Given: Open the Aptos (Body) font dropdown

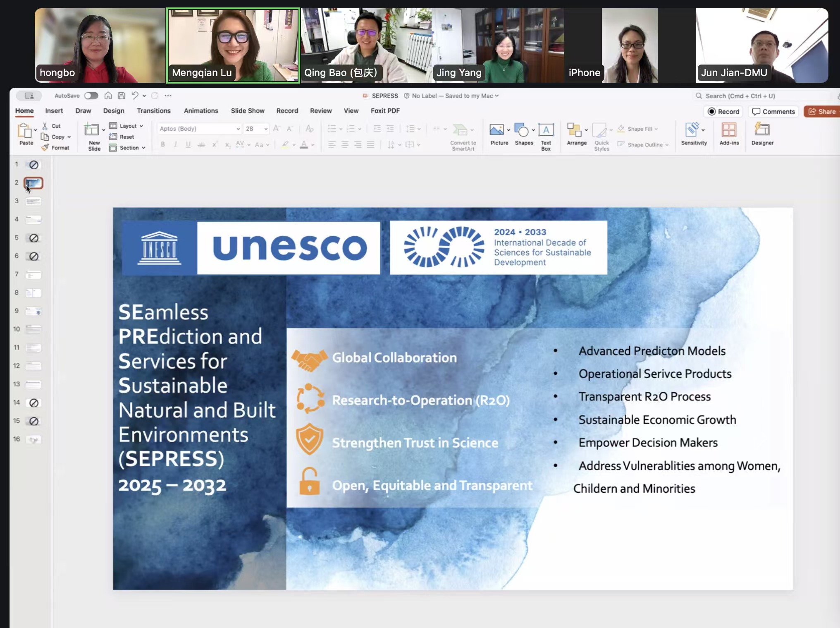Looking at the screenshot, I should (x=237, y=129).
